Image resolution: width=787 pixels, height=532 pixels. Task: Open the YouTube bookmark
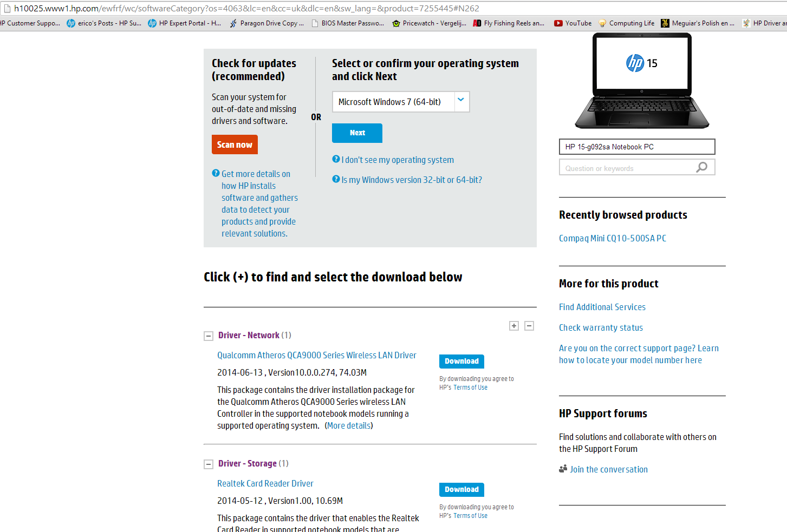pyautogui.click(x=573, y=23)
